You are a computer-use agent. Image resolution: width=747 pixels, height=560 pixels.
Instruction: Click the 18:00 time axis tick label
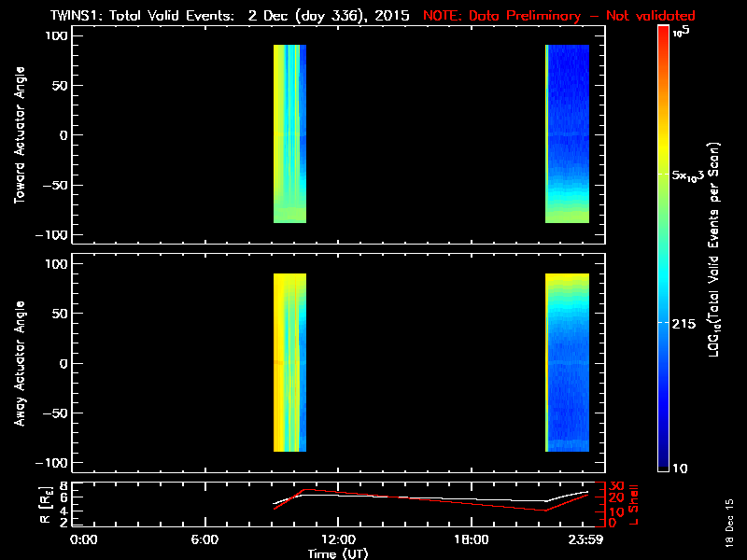click(x=471, y=539)
